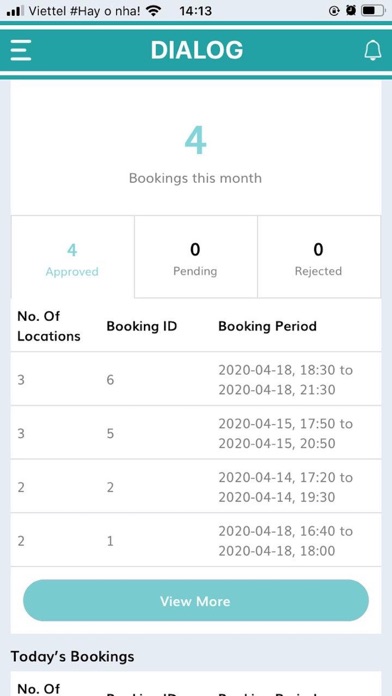Switch to the Rejected tab
Screen dimensions: 392x696
point(318,257)
